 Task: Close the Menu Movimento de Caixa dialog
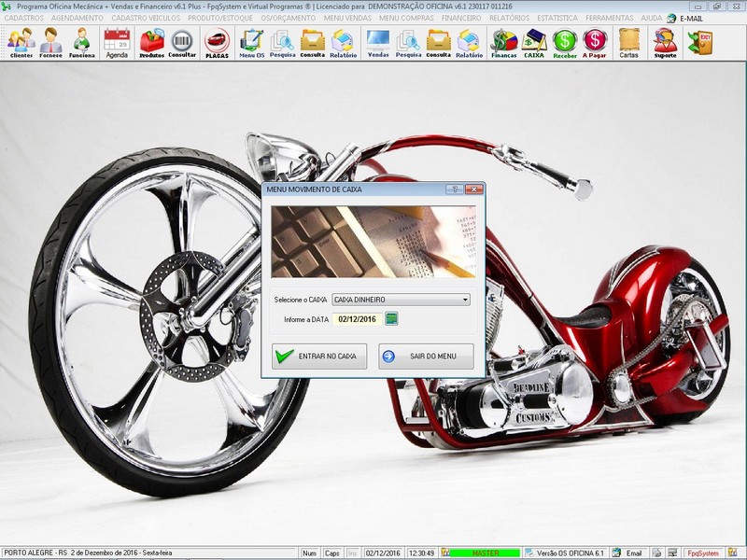[x=474, y=189]
